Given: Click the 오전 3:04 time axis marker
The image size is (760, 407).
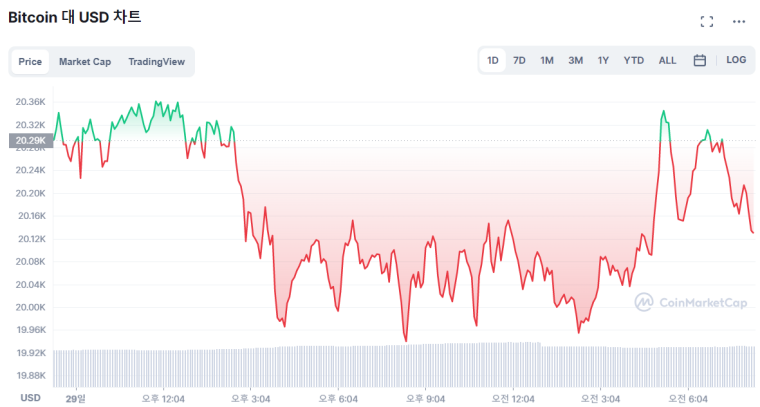Looking at the screenshot, I should click(x=601, y=397).
